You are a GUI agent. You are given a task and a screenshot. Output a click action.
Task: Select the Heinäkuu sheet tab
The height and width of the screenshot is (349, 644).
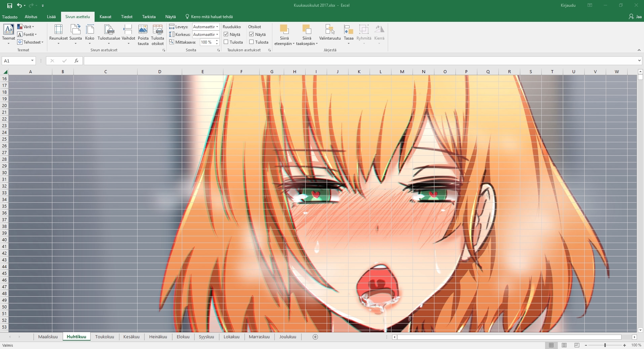[158, 337]
